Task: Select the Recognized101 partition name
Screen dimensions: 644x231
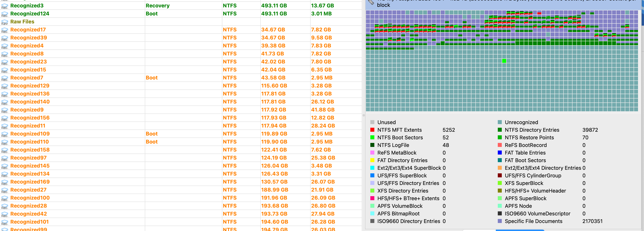Action: coord(30,222)
